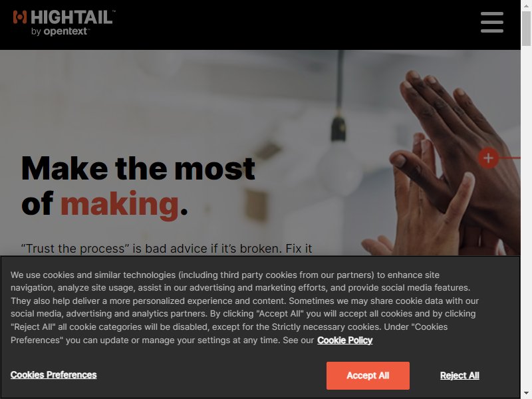
Task: Click the HIGHTAIL wordmark text
Action: [x=72, y=17]
